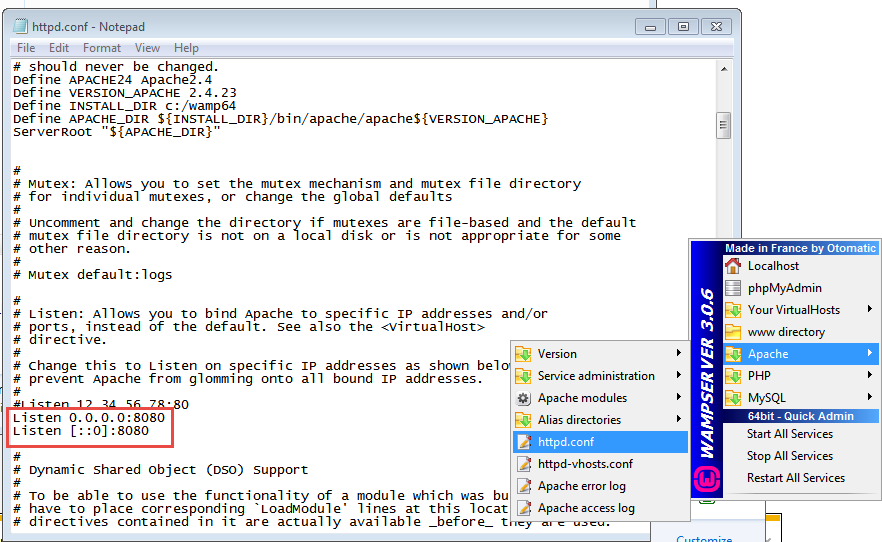The width and height of the screenshot is (882, 542).
Task: Click Restart All Services
Action: (795, 478)
